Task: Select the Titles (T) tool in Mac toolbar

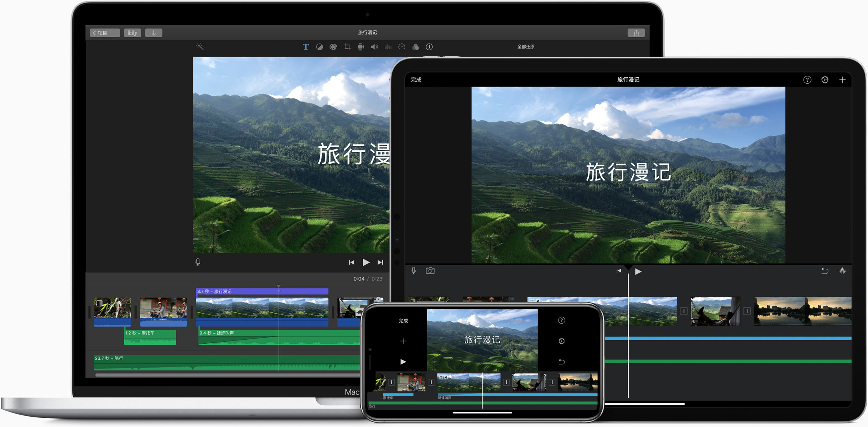Action: click(x=305, y=47)
